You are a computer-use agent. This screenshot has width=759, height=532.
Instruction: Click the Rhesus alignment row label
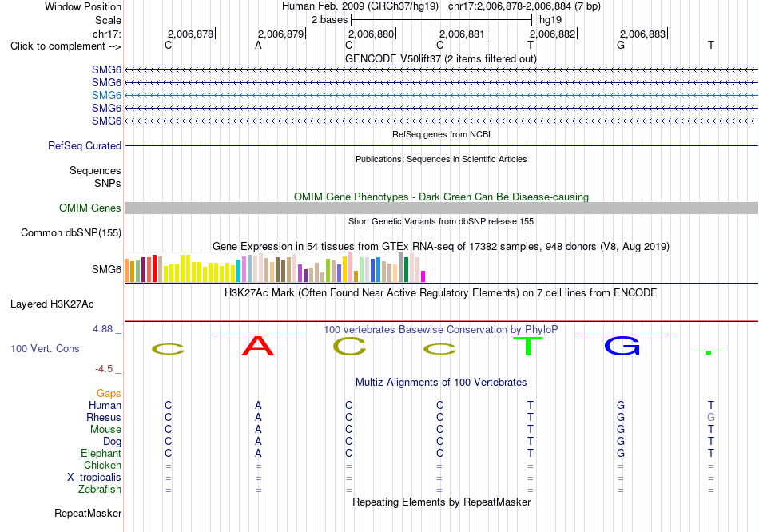coord(104,417)
